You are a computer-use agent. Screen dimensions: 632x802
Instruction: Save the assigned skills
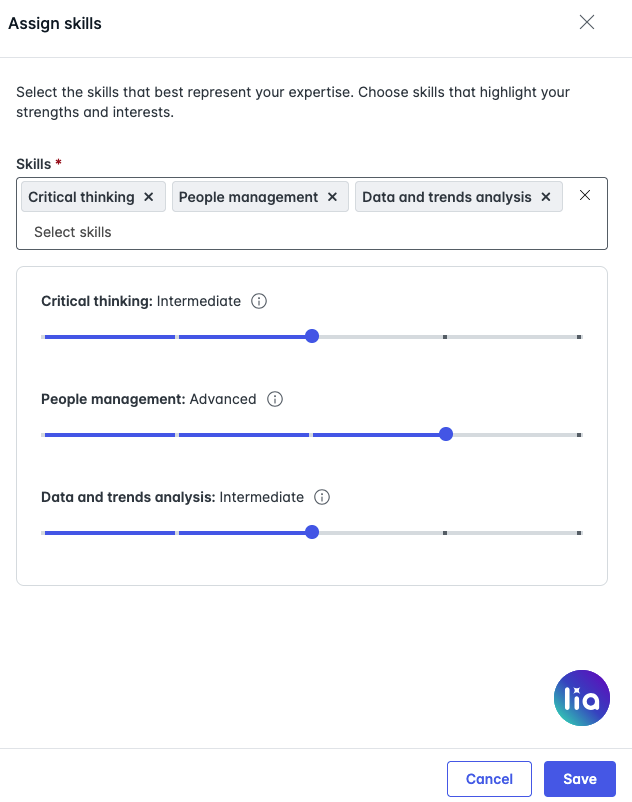[579, 778]
